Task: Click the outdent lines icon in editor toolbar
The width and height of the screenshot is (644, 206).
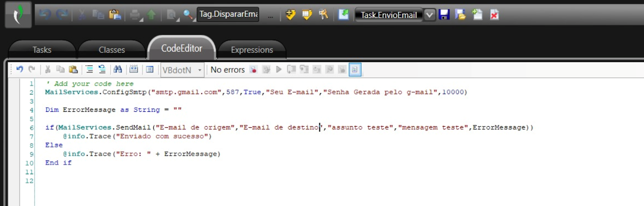Action: (x=102, y=69)
